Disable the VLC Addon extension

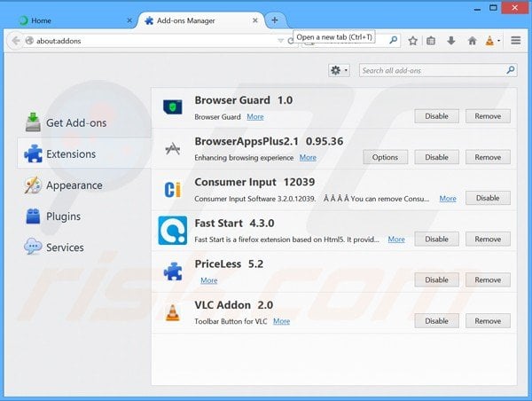(x=436, y=321)
